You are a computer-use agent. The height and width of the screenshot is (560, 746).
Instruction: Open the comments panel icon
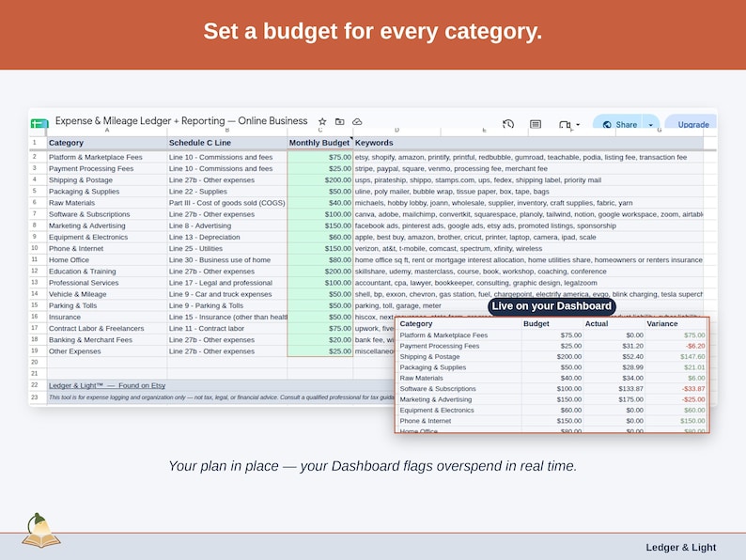(536, 124)
